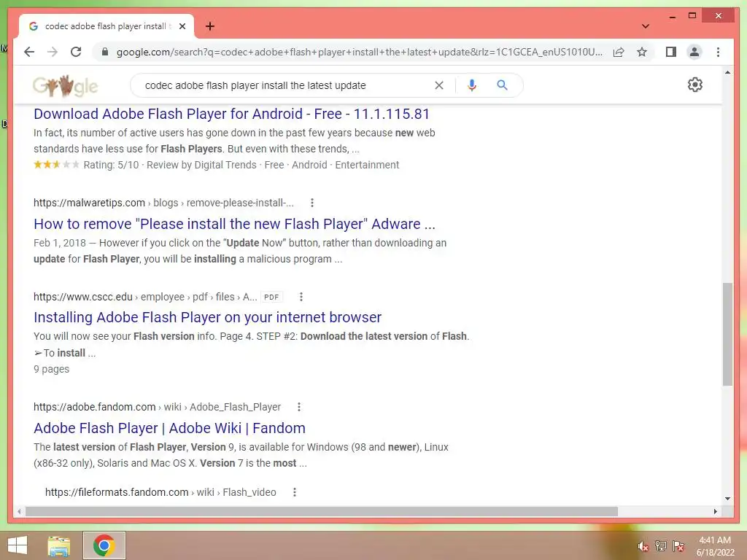747x560 pixels.
Task: Open How to remove Flash Player Adware result
Action: 234,224
